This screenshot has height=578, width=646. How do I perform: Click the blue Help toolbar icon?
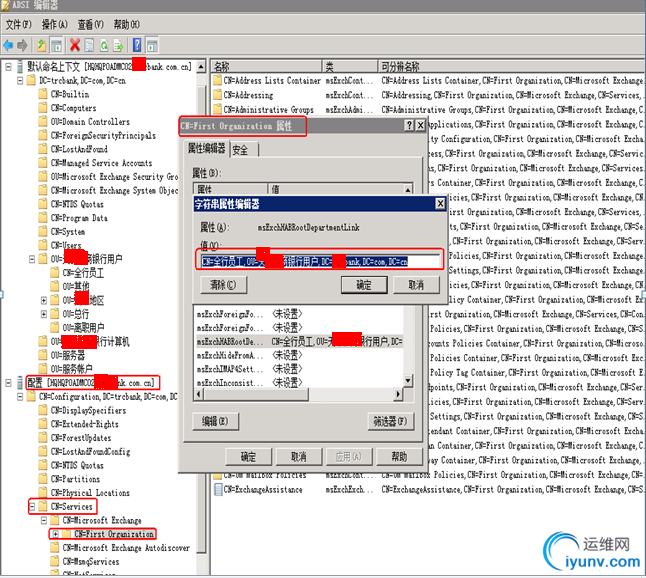tap(137, 45)
